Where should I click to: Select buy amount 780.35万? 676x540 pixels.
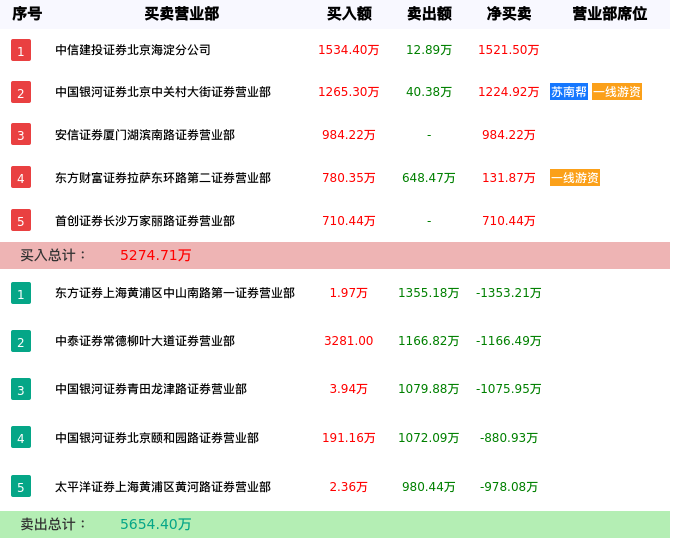pos(349,178)
